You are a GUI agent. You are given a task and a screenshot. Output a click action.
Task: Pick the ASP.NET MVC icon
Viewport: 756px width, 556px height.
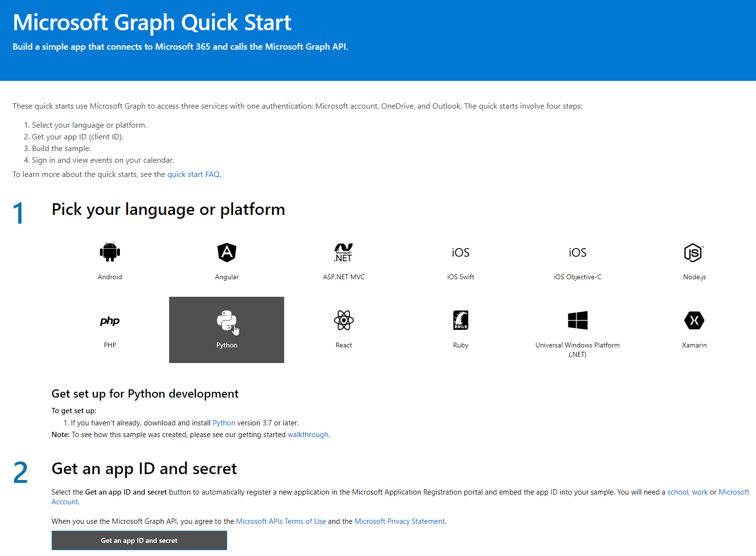[344, 252]
